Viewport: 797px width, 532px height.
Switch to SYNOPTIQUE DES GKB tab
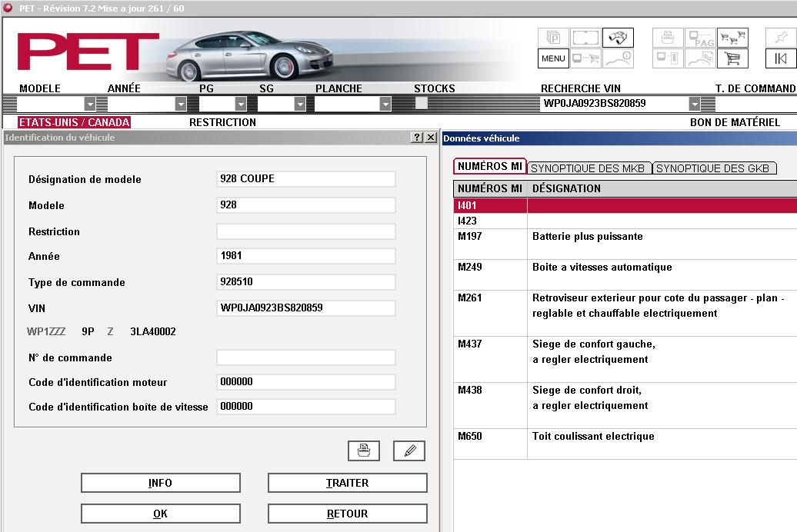click(713, 168)
